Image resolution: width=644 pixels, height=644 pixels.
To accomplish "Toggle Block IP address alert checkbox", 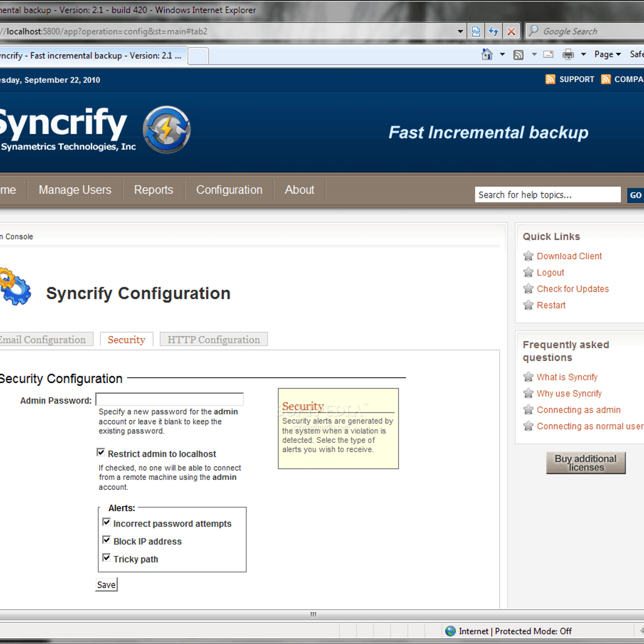I will pos(106,540).
